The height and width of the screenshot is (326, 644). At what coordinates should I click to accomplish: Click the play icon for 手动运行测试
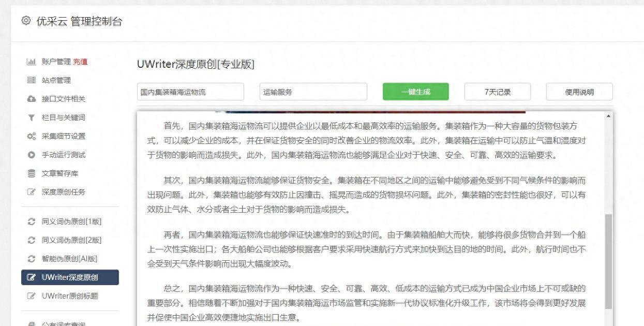coord(31,155)
